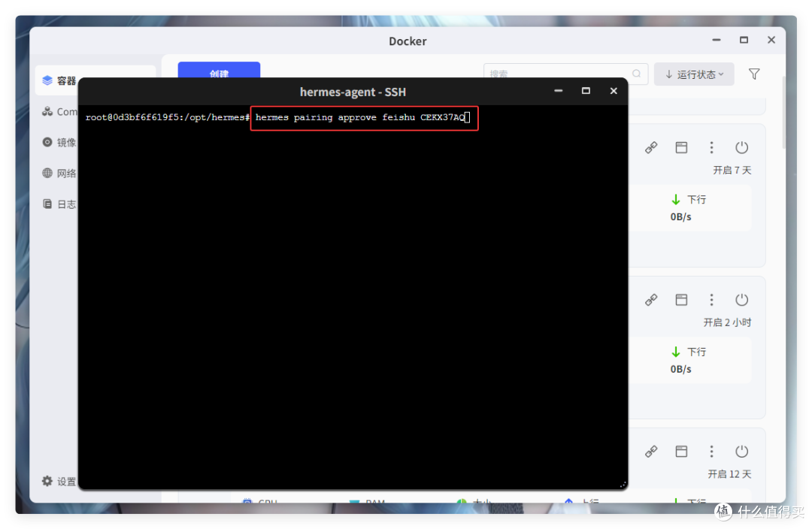Click the magnifier icon in search box

tap(637, 74)
